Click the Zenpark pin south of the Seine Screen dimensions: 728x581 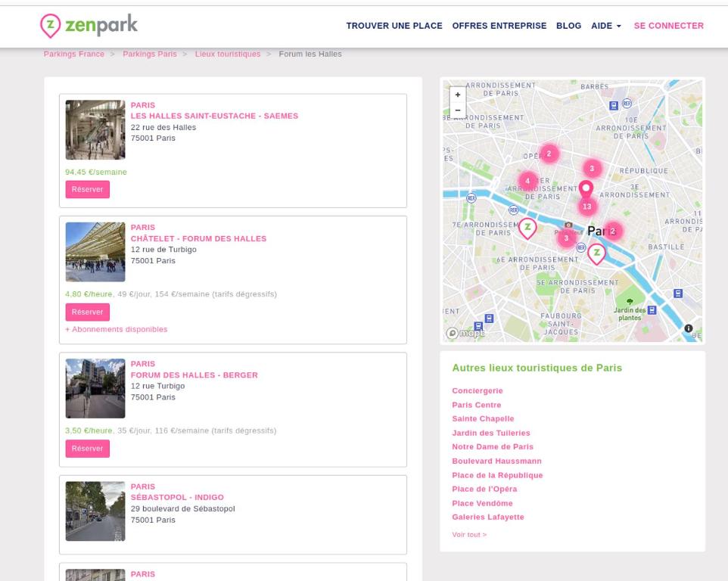tap(596, 254)
